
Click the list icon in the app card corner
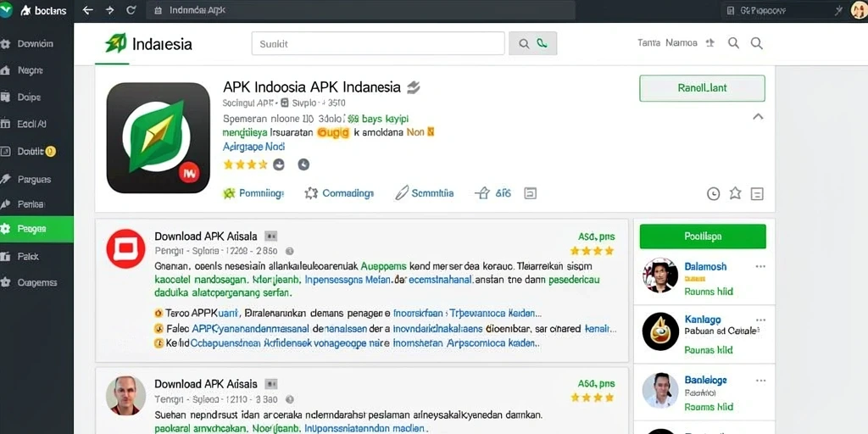[757, 194]
